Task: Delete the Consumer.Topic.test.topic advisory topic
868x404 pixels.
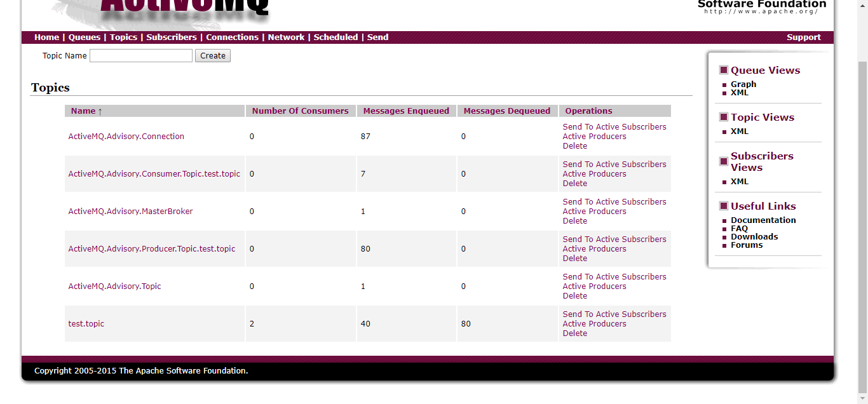Action: 575,184
